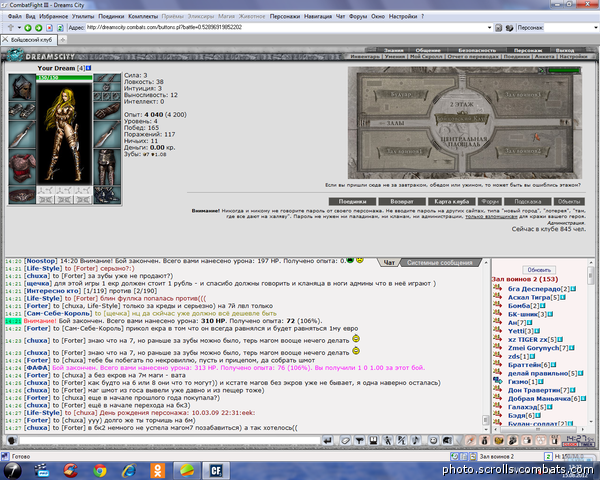
Task: Click the save chat floppy icon
Action: (x=373, y=441)
